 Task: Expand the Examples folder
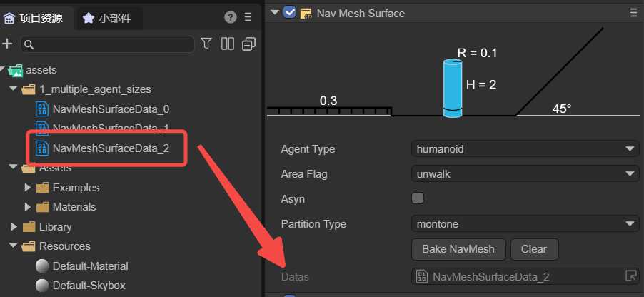click(x=28, y=188)
